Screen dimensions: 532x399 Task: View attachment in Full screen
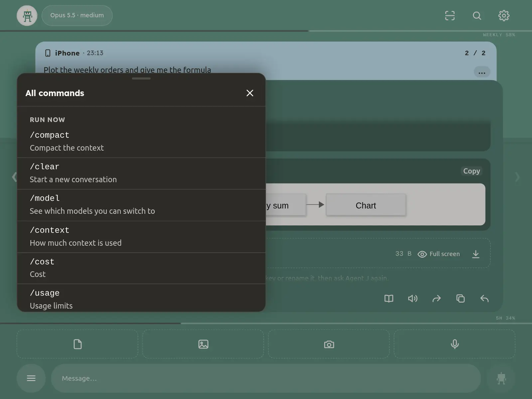[x=439, y=254]
